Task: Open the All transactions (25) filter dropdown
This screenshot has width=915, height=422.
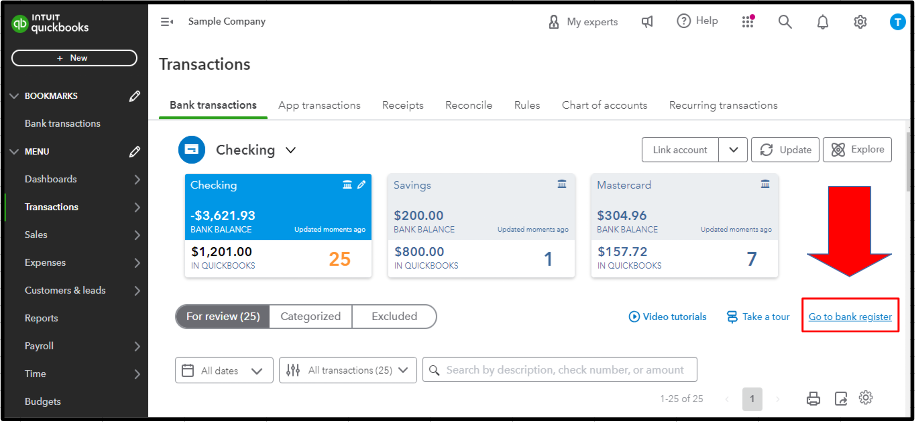Action: [x=348, y=370]
